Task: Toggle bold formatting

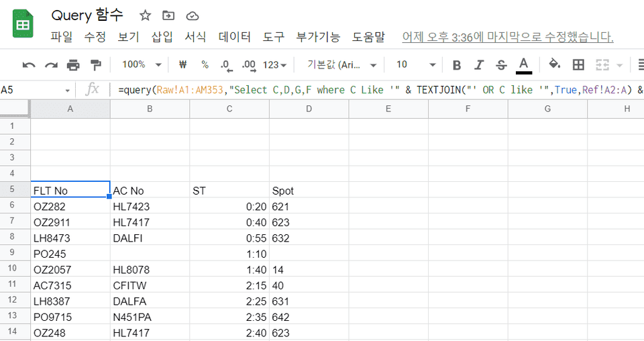Action: click(x=456, y=65)
